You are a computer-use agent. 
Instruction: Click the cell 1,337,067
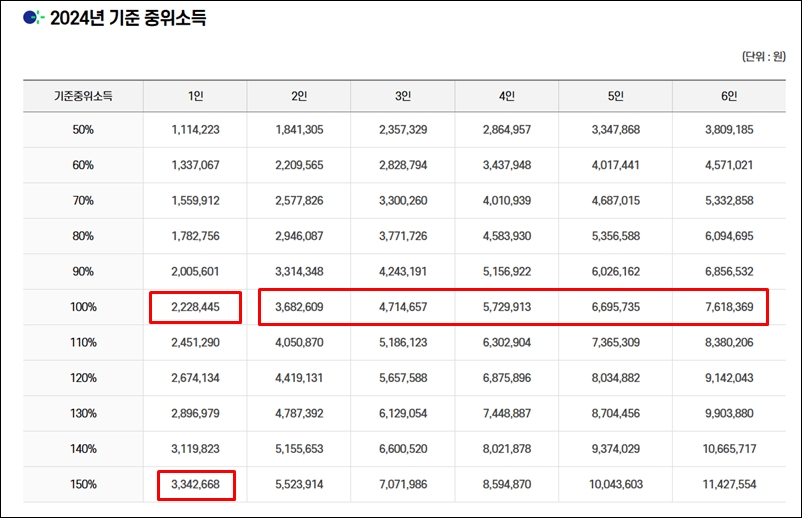pos(195,165)
